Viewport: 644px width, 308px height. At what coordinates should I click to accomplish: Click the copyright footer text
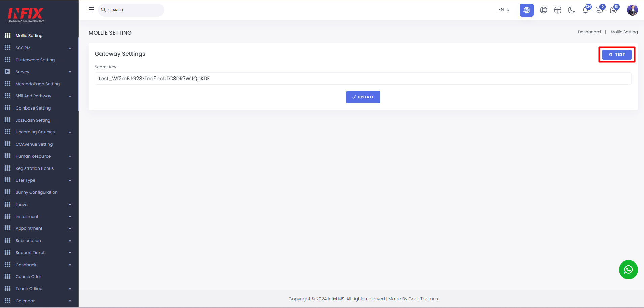(x=363, y=299)
